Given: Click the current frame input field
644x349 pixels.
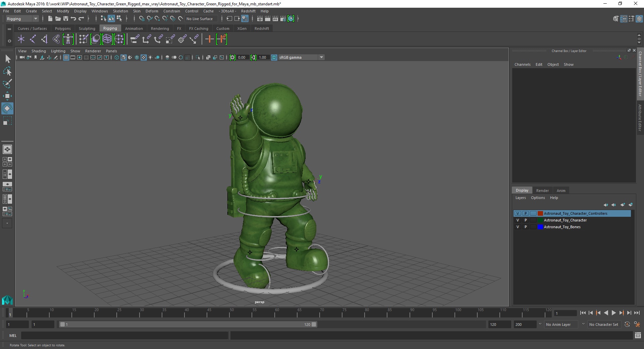Looking at the screenshot, I should tap(565, 313).
